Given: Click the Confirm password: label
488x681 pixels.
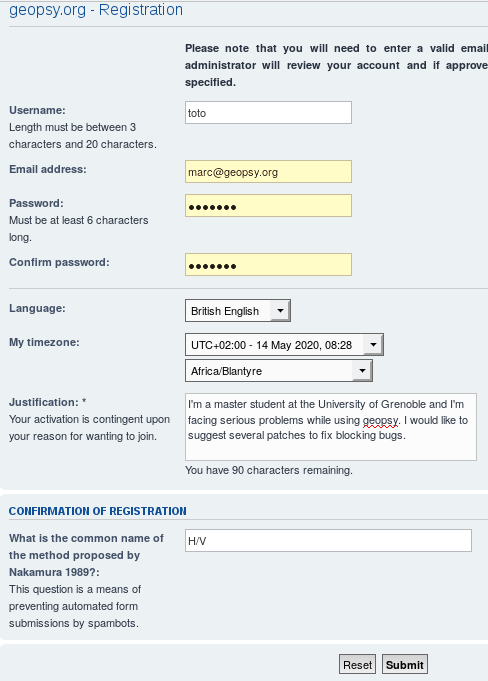Looking at the screenshot, I should pos(59,262).
